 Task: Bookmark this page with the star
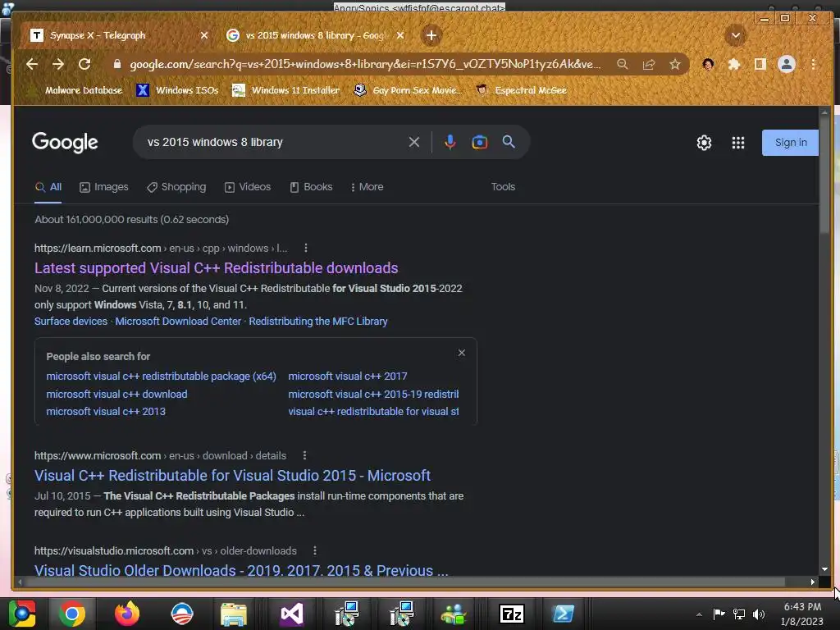(x=675, y=64)
